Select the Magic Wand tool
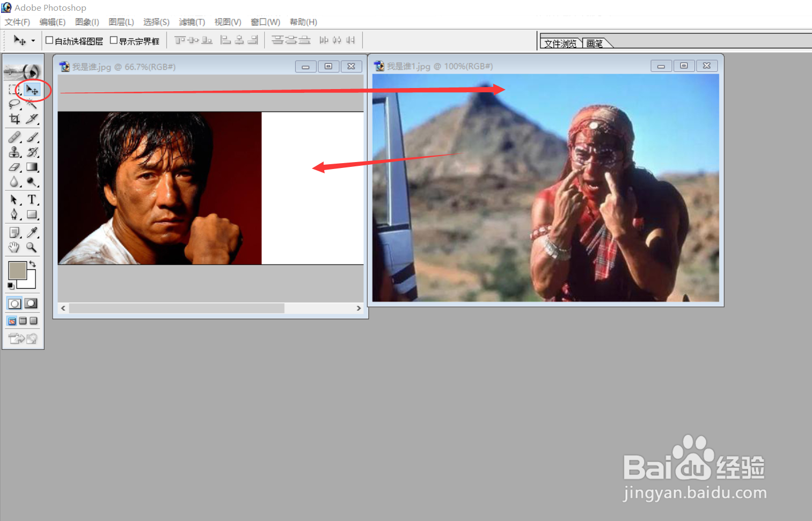This screenshot has width=812, height=521. (x=32, y=104)
